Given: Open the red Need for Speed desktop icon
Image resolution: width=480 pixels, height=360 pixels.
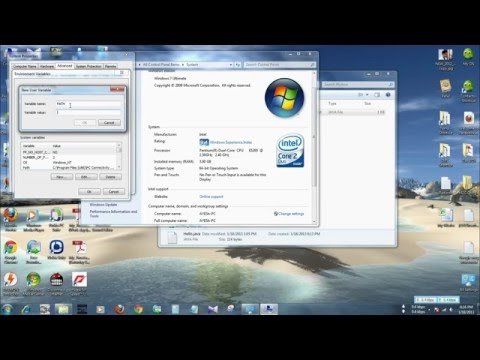Looking at the screenshot, I should pos(79,283).
